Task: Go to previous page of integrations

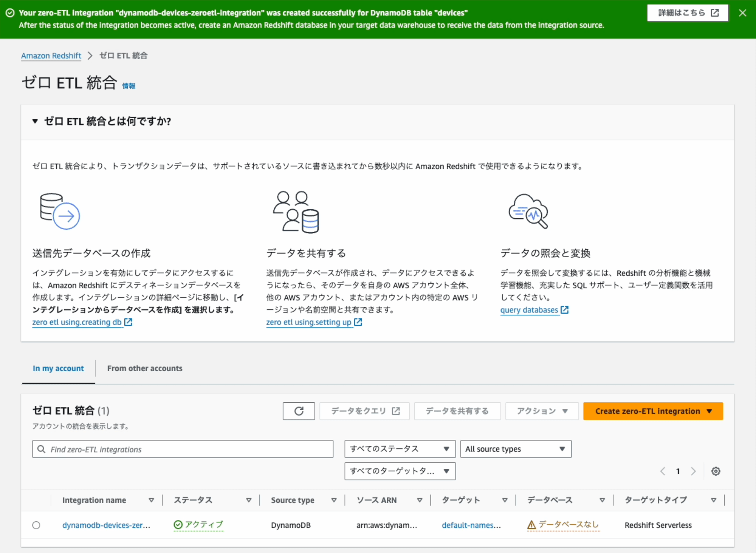Action: pyautogui.click(x=663, y=471)
